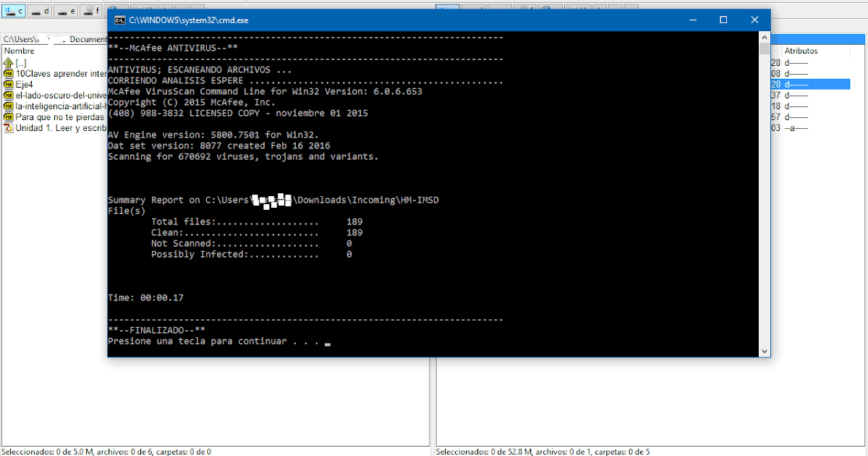Click the 'Time: 00:00.17' line
This screenshot has width=868, height=456.
coord(145,298)
